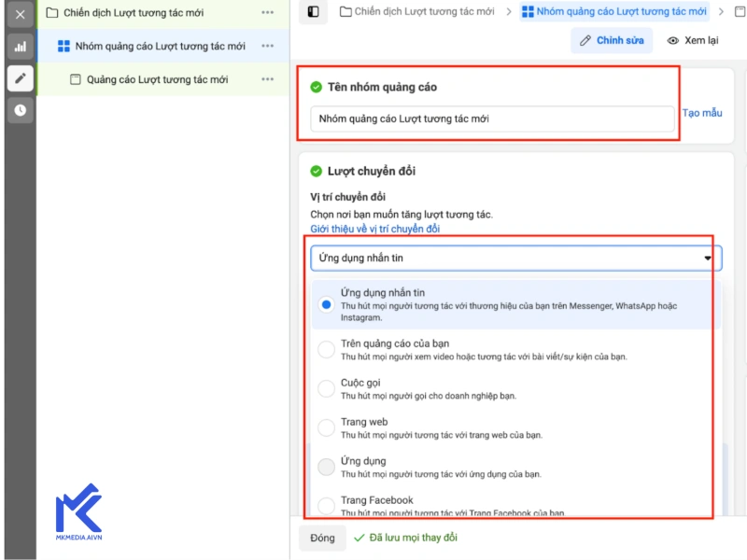Select the pencil edit icon in sidebar

coord(20,78)
